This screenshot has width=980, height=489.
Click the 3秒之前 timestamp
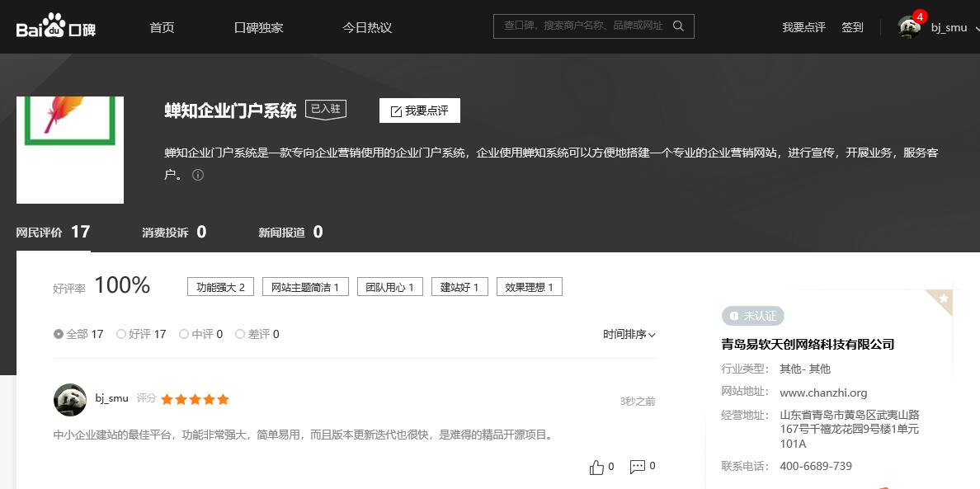pos(638,401)
